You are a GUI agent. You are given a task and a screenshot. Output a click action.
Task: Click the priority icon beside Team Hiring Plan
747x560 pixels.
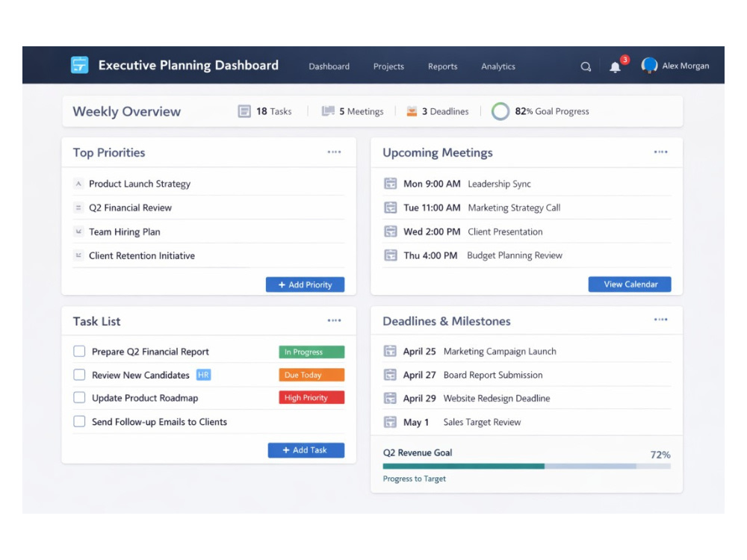coord(78,231)
